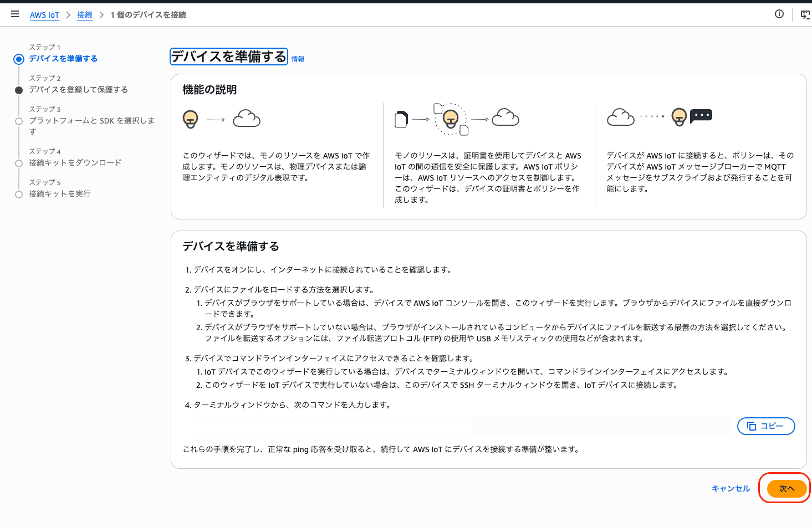The image size is (812, 527).
Task: Click the first lightbulb icon under 機能の説明
Action: [191, 119]
